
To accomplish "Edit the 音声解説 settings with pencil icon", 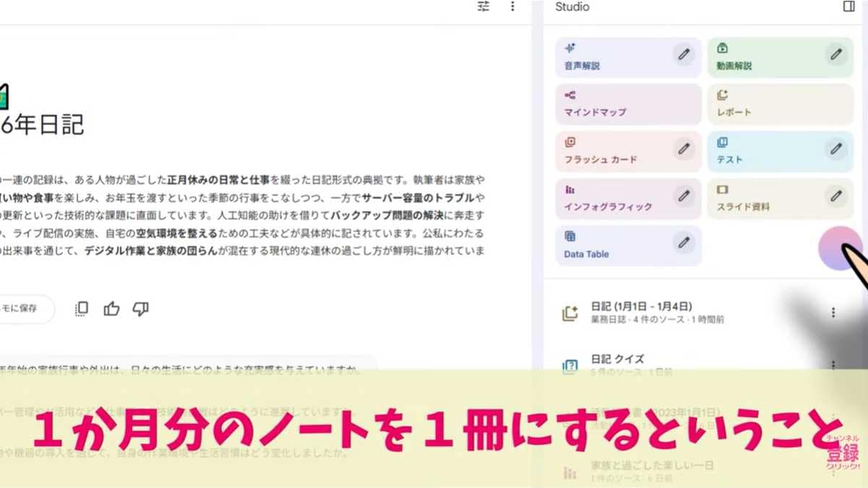I will [683, 54].
